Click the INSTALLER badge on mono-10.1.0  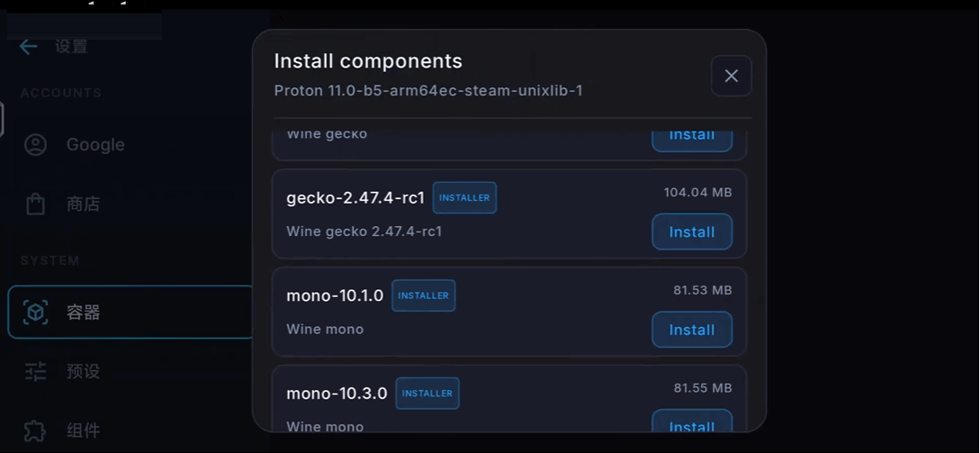(x=423, y=295)
